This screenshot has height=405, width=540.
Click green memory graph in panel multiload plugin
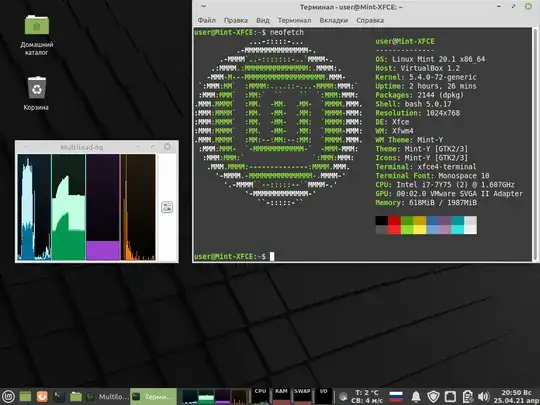pos(206,396)
